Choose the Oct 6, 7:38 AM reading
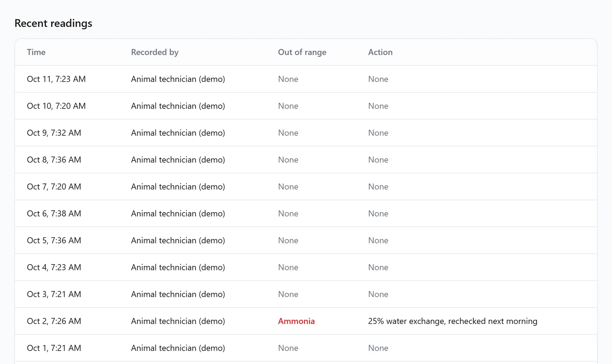This screenshot has height=364, width=612. coord(306,213)
